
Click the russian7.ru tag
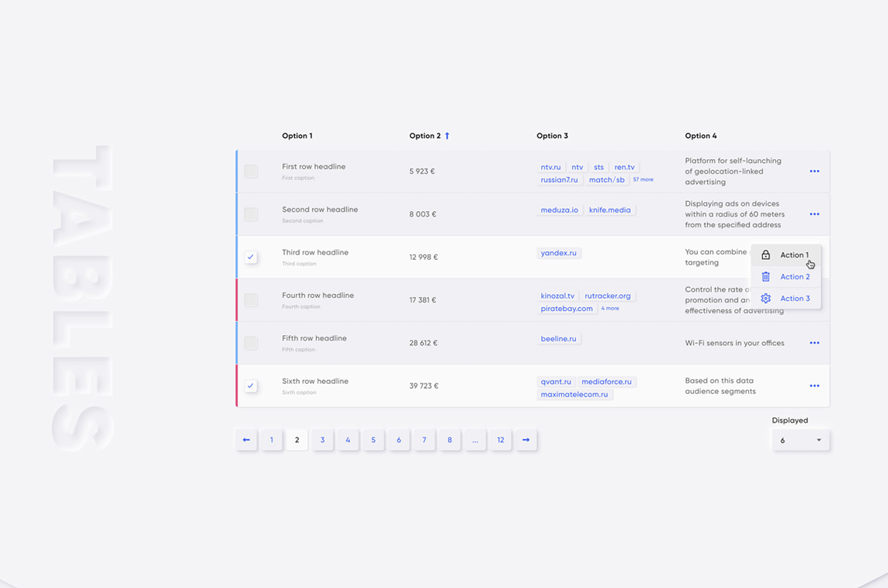pos(559,180)
